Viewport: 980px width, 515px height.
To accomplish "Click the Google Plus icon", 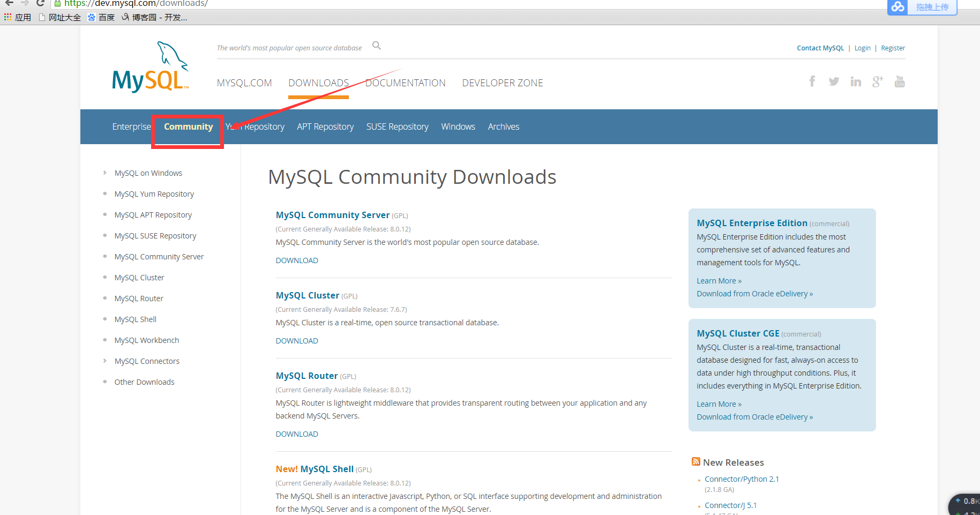I will 877,81.
